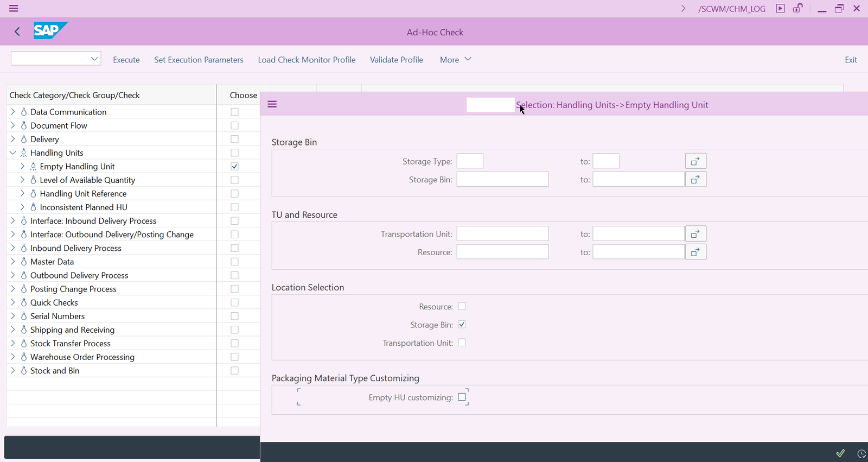Click the Resource from input field

click(x=502, y=252)
